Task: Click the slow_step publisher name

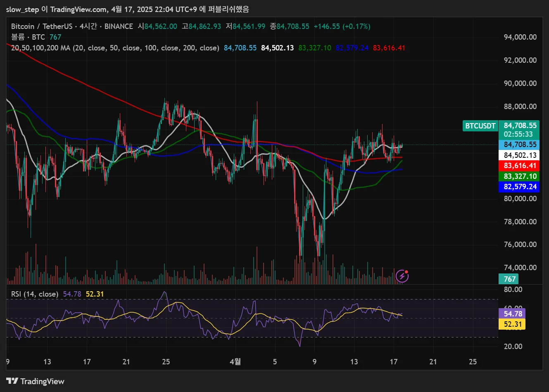Action: [x=22, y=9]
